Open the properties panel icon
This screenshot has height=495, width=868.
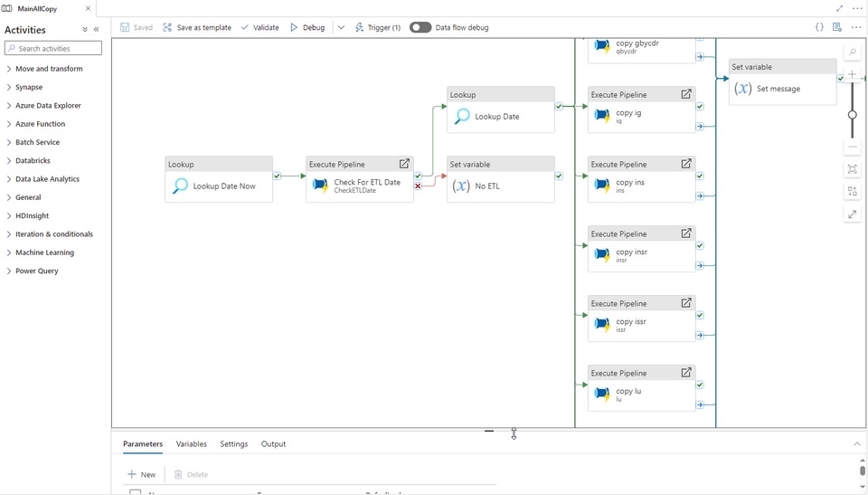(x=837, y=27)
